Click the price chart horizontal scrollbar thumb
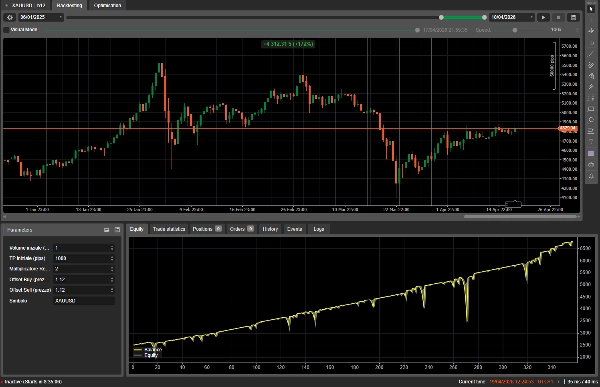Screen dimensions: 600x387 click(x=520, y=217)
